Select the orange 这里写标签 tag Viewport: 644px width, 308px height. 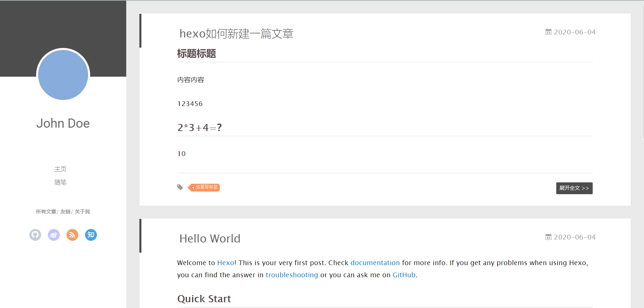(205, 187)
